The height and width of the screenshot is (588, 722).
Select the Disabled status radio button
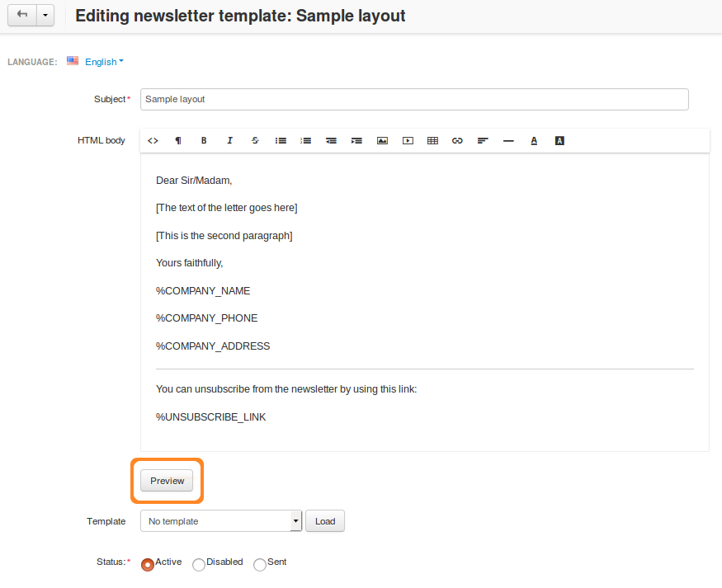[x=199, y=565]
